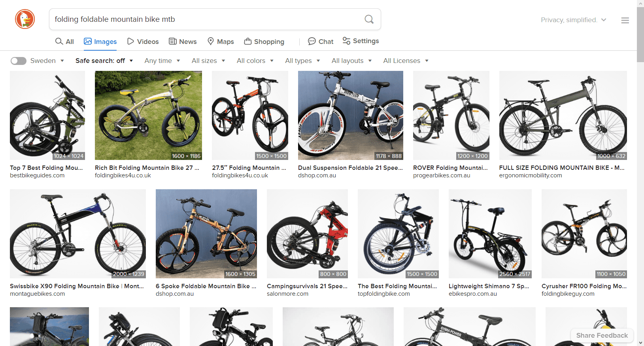Click the DuckDuckGo logo icon
This screenshot has height=346, width=644.
click(25, 19)
